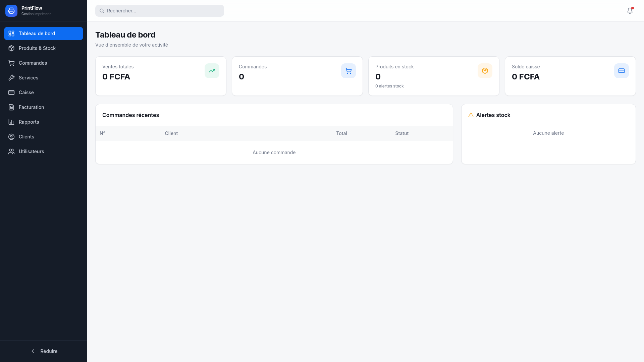Click the Rapports bar chart icon

(11, 122)
